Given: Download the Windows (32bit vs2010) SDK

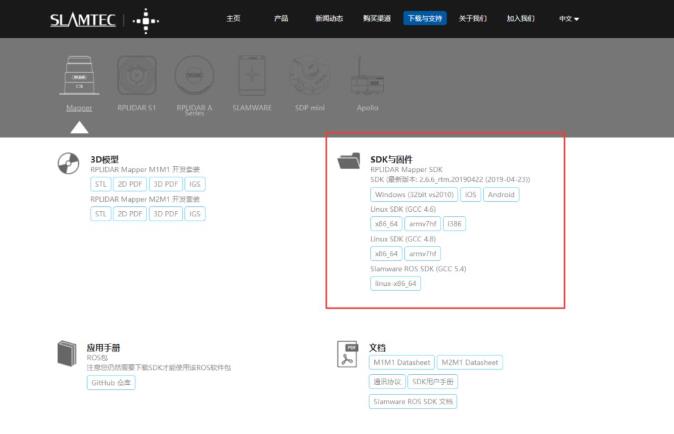Looking at the screenshot, I should click(414, 194).
